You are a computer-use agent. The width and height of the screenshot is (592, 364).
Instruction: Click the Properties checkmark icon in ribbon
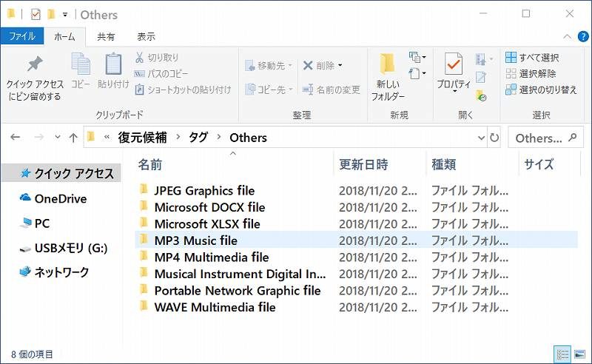point(453,64)
